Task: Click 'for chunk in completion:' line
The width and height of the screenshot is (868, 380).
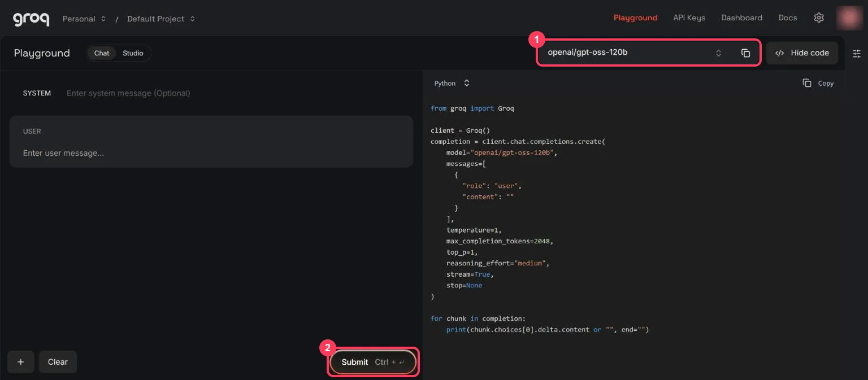Action: click(x=478, y=318)
